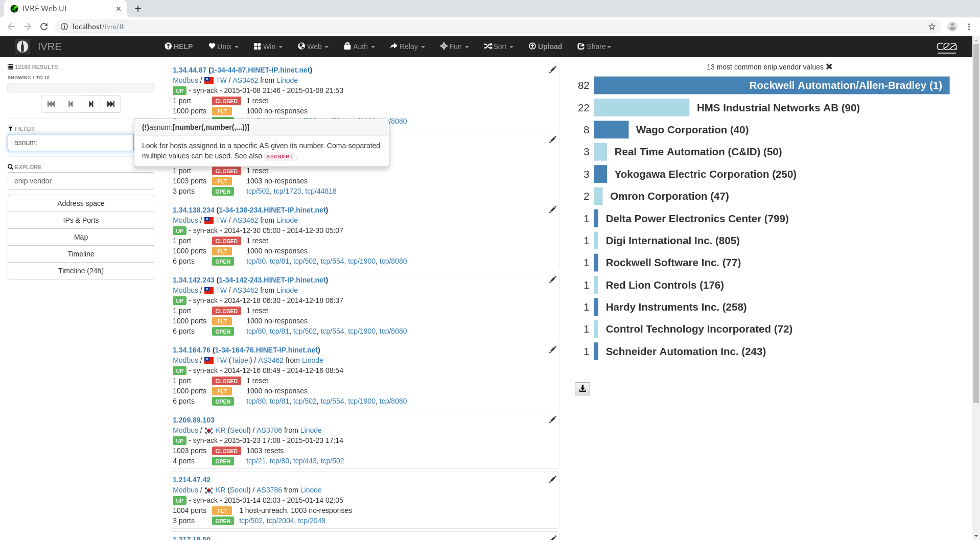
Task: Edit host 1.34.44.87 with pencil icon
Action: pyautogui.click(x=552, y=69)
